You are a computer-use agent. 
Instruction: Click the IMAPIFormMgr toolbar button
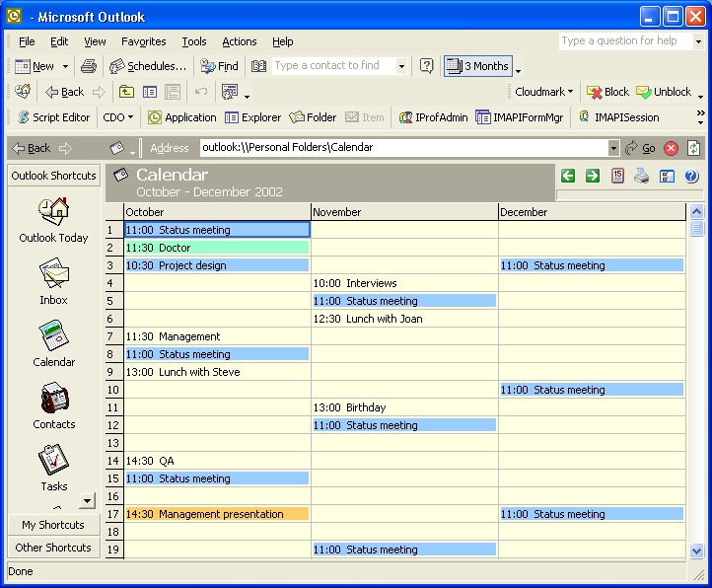pos(519,117)
